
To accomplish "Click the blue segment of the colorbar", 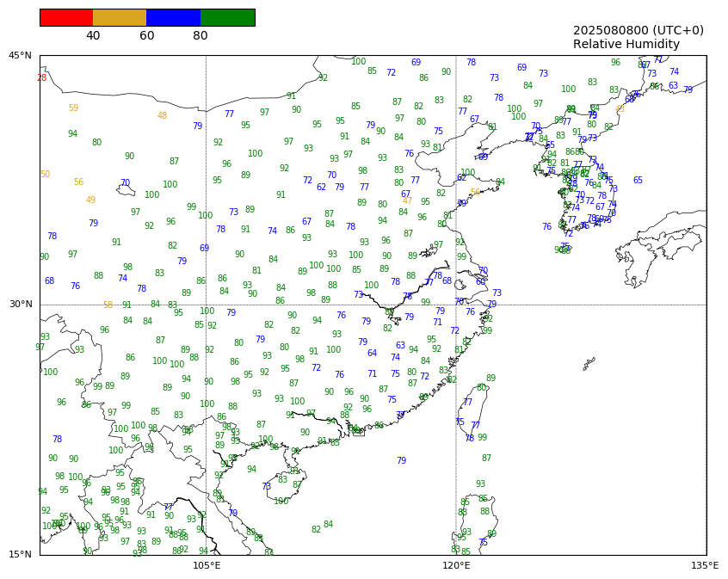I will pyautogui.click(x=174, y=18).
